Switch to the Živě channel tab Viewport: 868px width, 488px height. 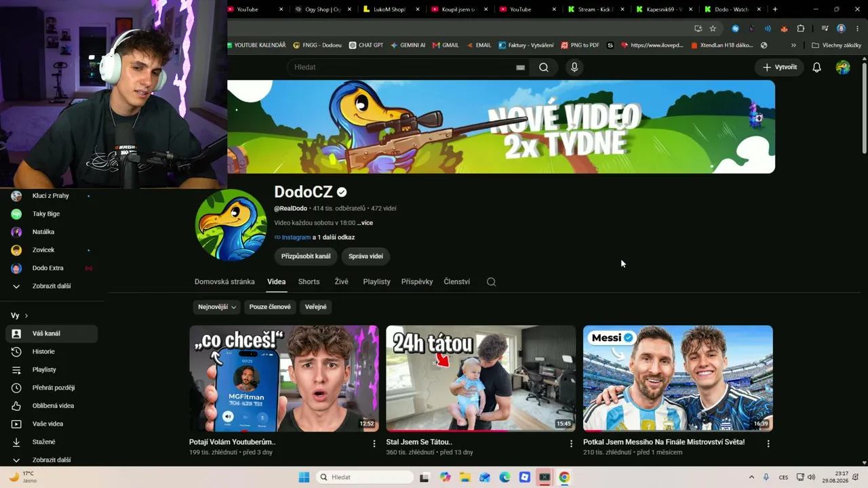pyautogui.click(x=341, y=282)
